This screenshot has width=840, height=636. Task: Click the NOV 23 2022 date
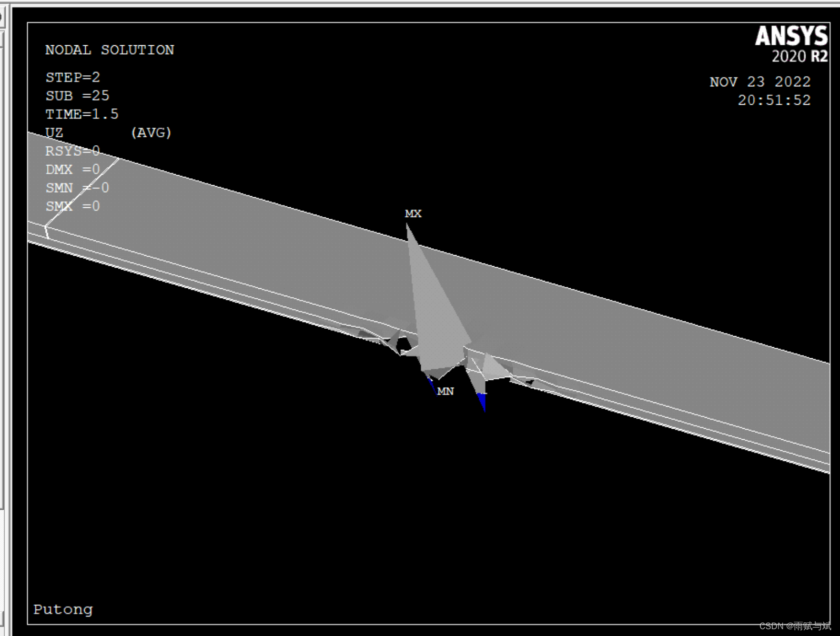[x=760, y=82]
